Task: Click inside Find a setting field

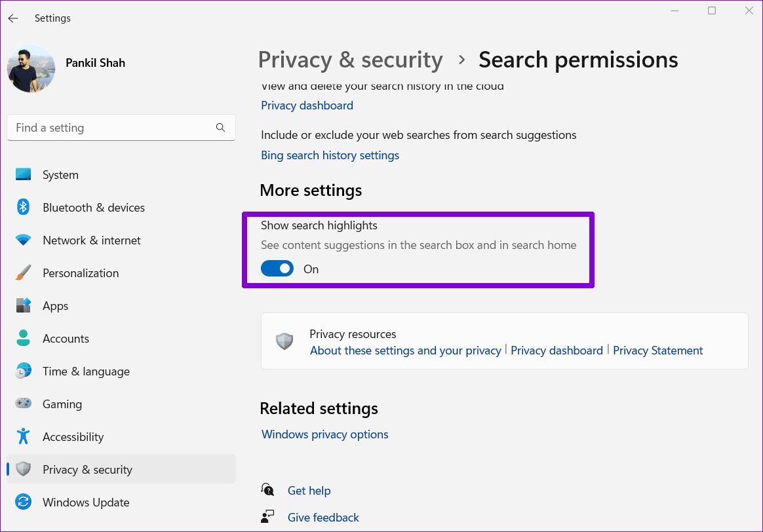Action: tap(121, 127)
